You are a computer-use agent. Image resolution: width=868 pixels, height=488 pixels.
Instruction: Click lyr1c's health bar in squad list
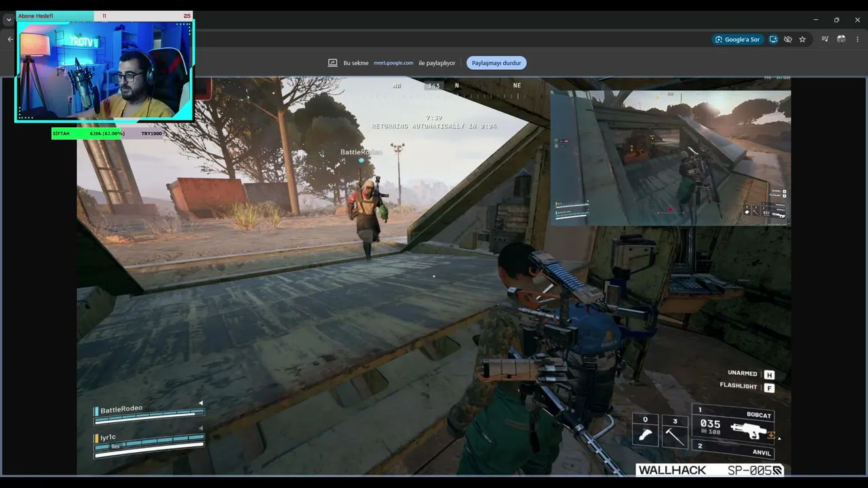(x=149, y=445)
